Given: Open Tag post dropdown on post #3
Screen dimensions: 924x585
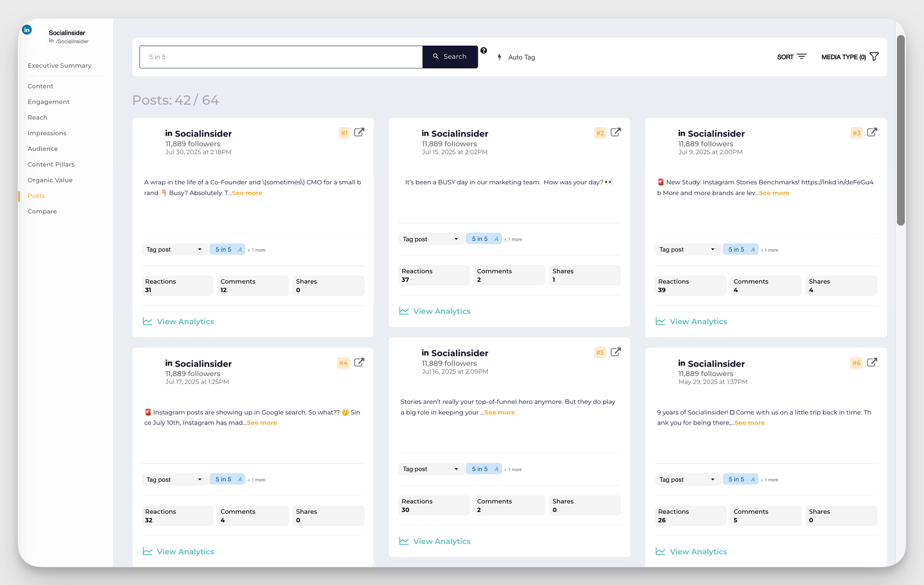Looking at the screenshot, I should (687, 250).
